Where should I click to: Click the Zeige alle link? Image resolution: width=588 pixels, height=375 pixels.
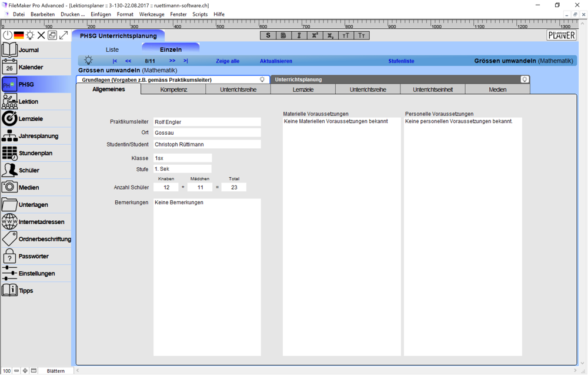228,61
